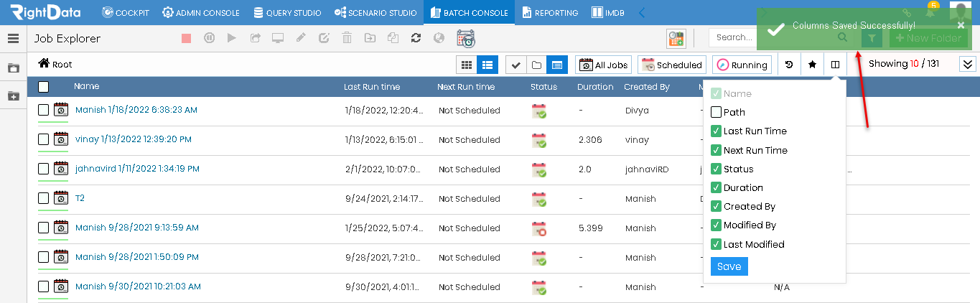Close the Columns Saved Successfully notification

pyautogui.click(x=961, y=25)
